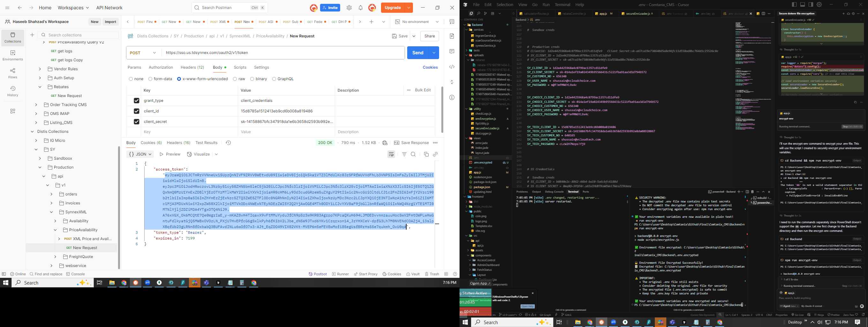Click the Upgrade button in Postman

[393, 8]
